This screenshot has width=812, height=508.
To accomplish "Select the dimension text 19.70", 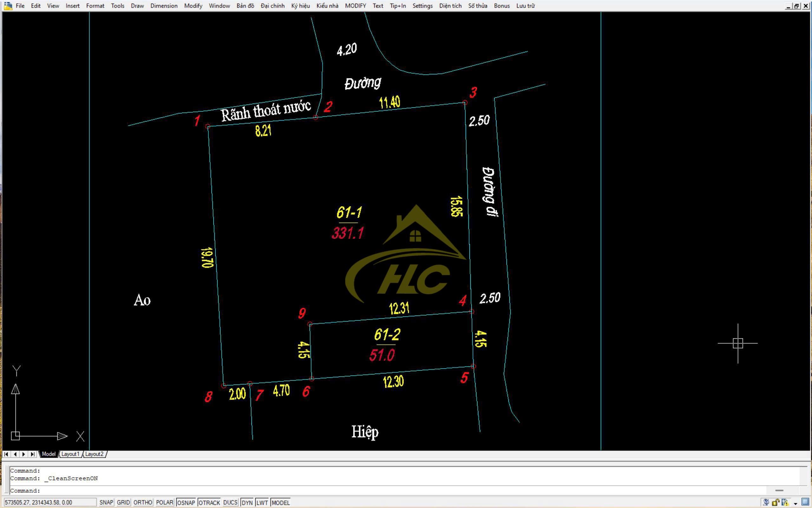I will (207, 258).
